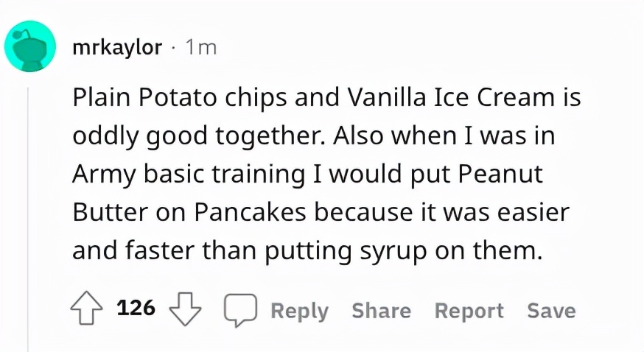This screenshot has height=352, width=644.
Task: Share this comment
Action: coord(381,311)
